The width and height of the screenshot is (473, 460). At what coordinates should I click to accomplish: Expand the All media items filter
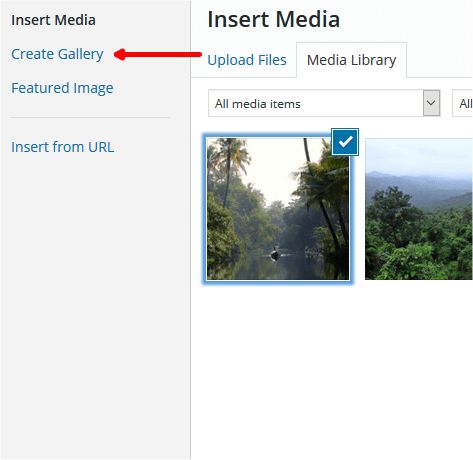click(324, 103)
